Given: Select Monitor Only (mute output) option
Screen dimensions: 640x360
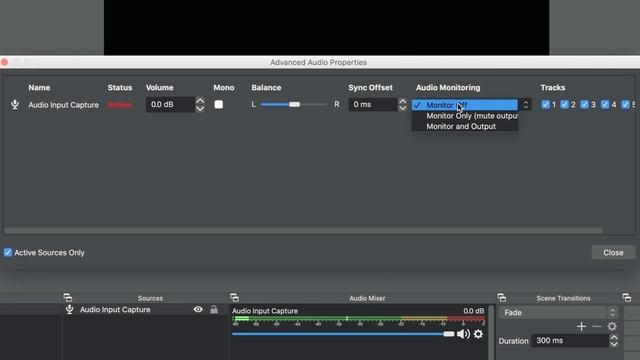Looking at the screenshot, I should point(465,116).
